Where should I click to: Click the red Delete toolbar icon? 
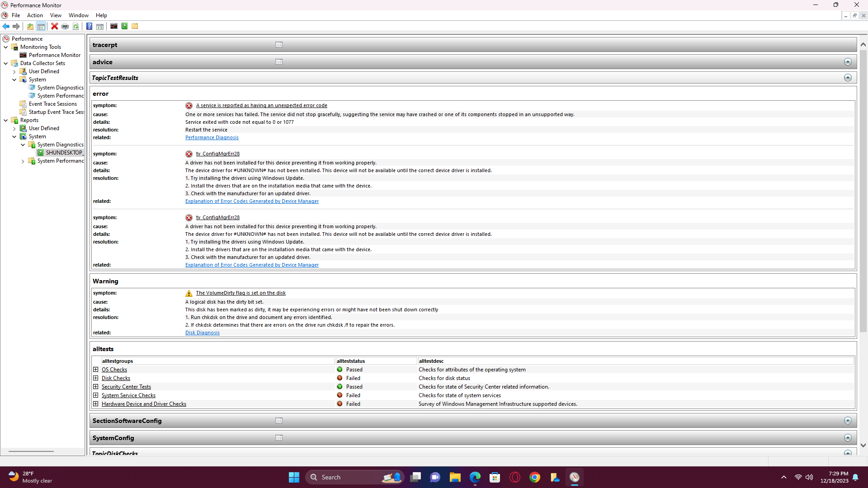(54, 26)
